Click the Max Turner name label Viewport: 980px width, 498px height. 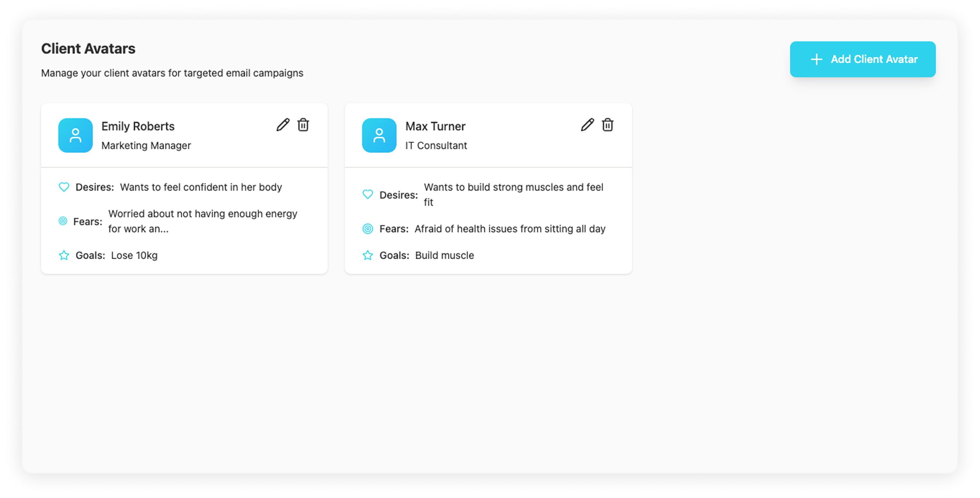(x=435, y=126)
